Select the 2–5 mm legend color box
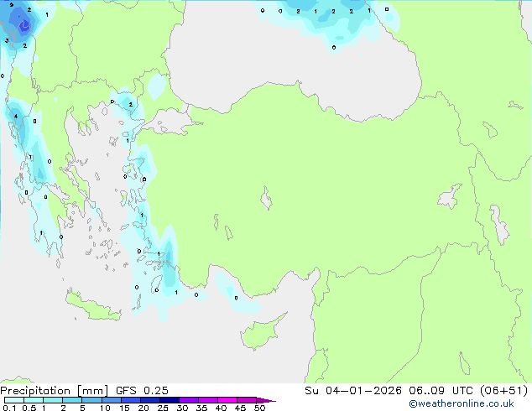Image resolution: width=532 pixels, height=411 pixels. (73, 400)
